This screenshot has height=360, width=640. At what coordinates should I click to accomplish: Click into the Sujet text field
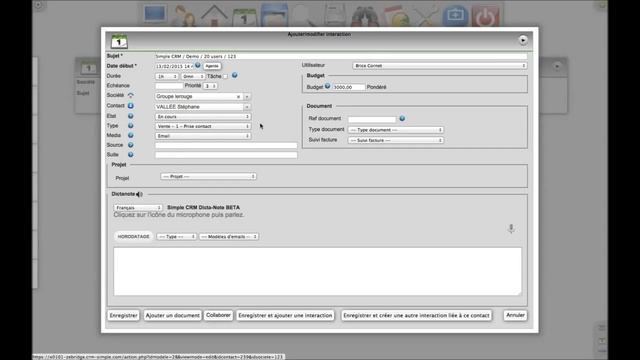point(341,56)
